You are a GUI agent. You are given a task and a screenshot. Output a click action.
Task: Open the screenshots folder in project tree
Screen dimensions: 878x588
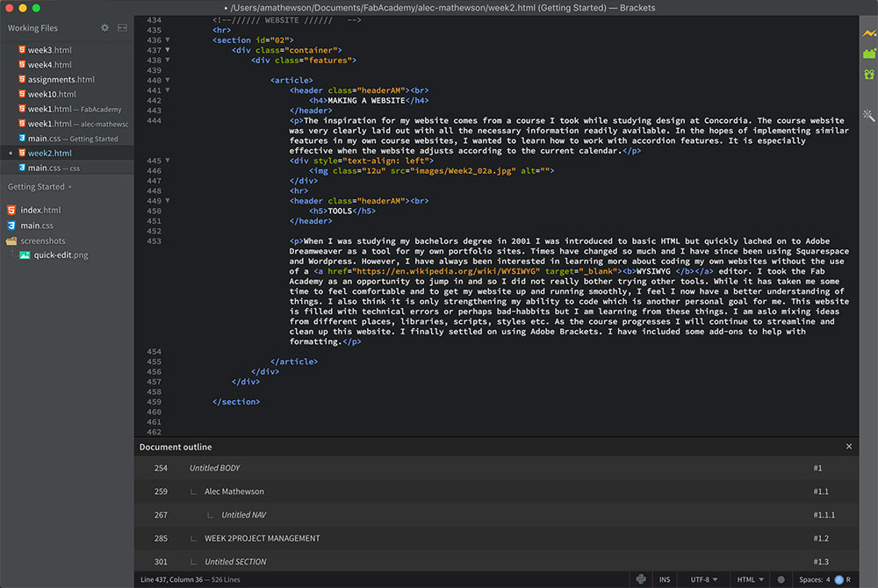point(43,240)
